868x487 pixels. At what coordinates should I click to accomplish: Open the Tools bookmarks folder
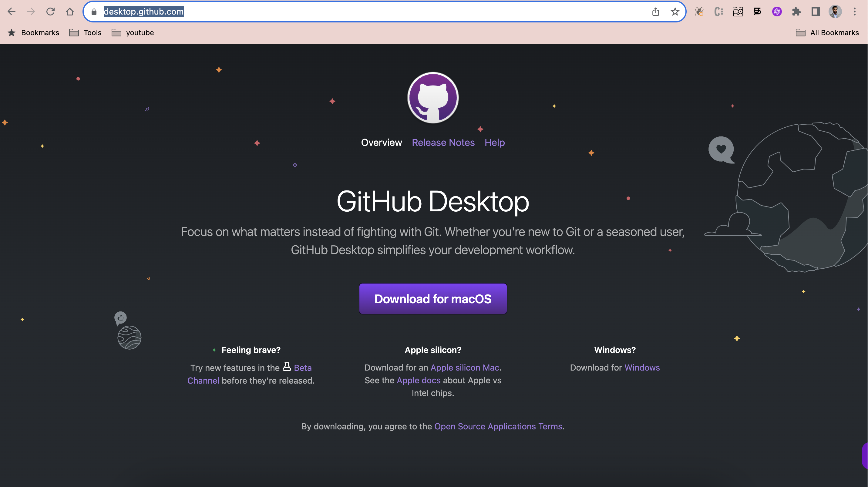[85, 33]
